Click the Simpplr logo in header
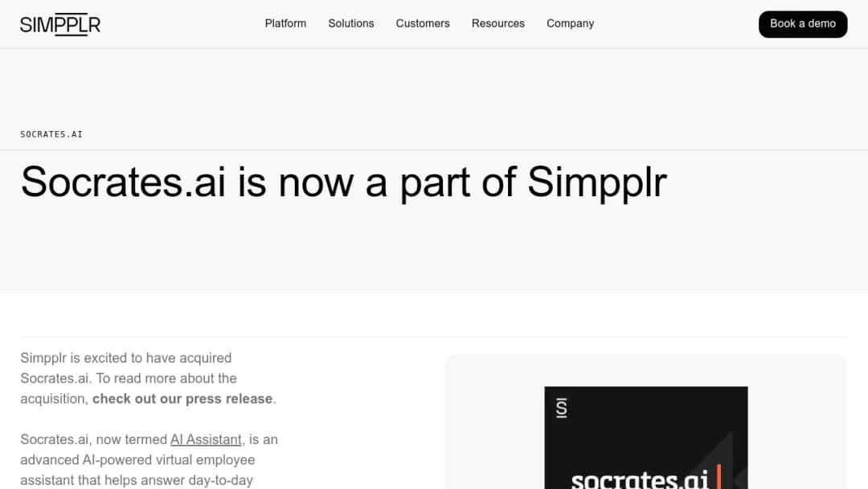 [x=60, y=24]
